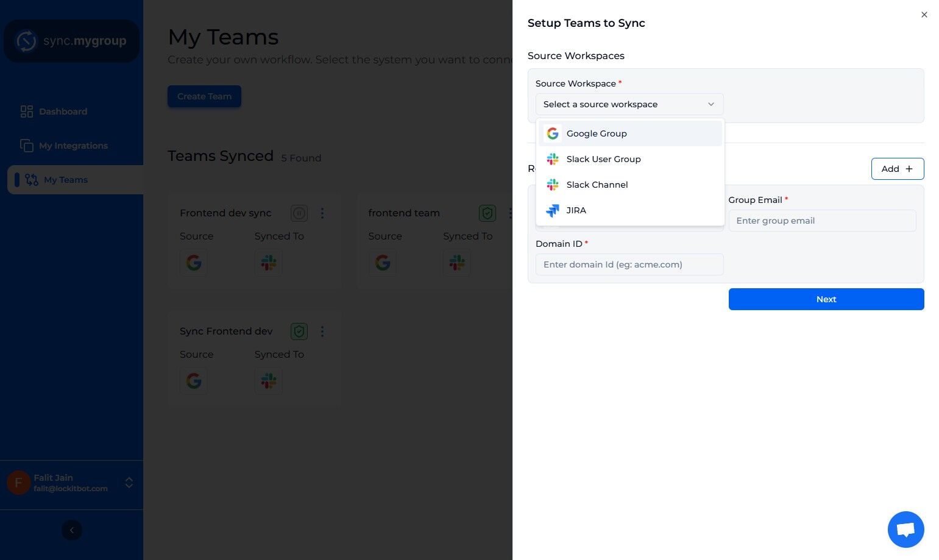Pick Slack Channel as source
Image resolution: width=939 pixels, height=560 pixels.
point(630,185)
